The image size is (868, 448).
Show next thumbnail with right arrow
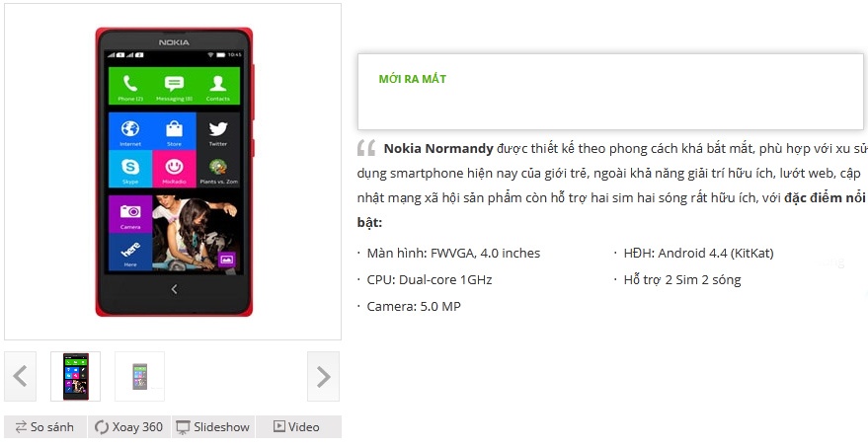323,376
